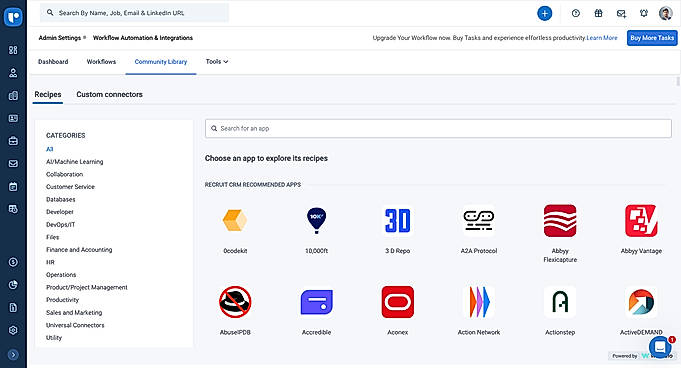Image resolution: width=681 pixels, height=368 pixels.
Task: Select the All category
Action: click(50, 149)
